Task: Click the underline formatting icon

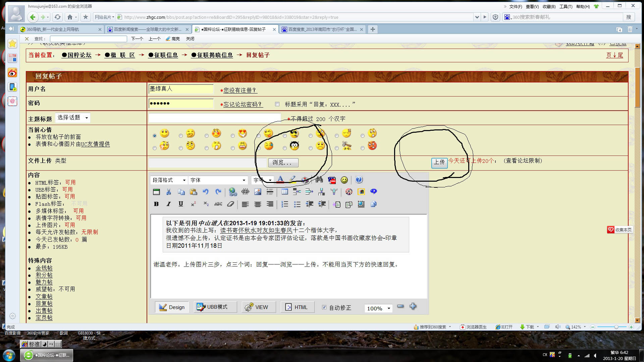Action: click(x=181, y=204)
